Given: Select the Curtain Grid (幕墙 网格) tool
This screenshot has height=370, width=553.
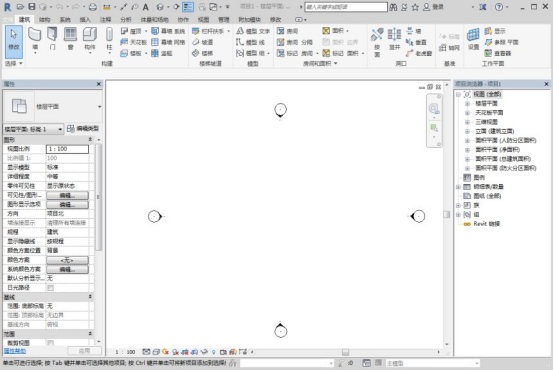Looking at the screenshot, I should click(x=168, y=42).
